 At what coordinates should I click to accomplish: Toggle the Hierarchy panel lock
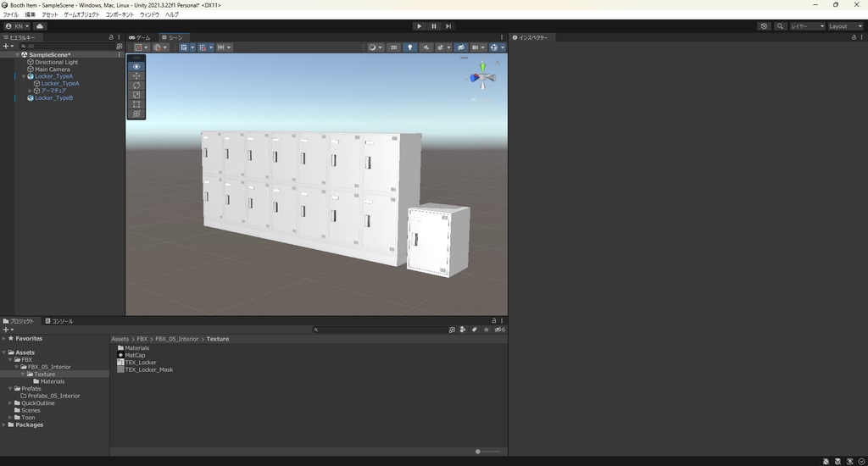pyautogui.click(x=111, y=37)
